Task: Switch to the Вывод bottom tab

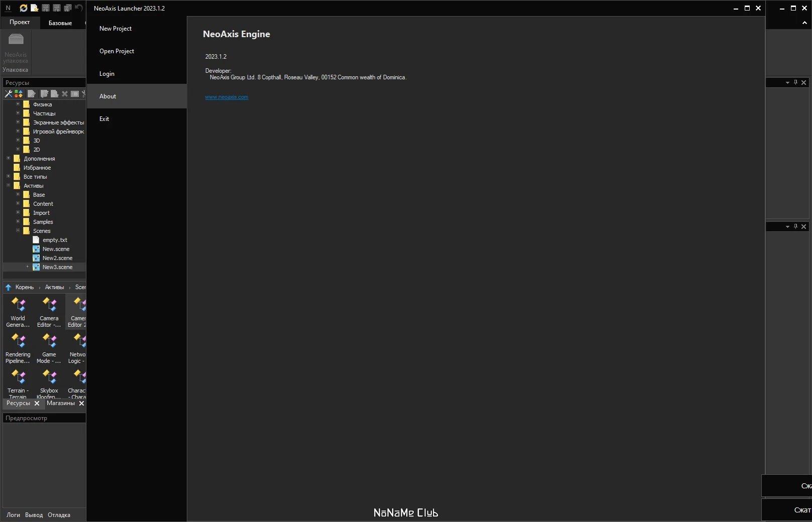Action: coord(34,515)
